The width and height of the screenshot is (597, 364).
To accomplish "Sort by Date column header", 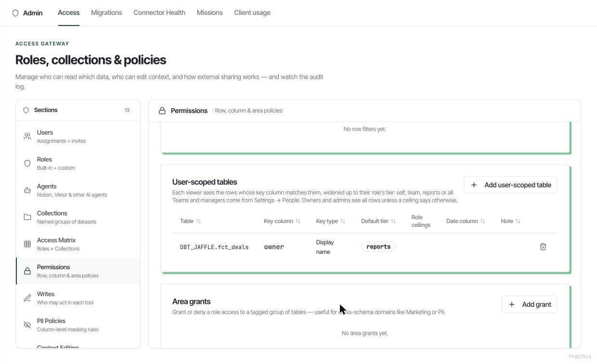I will point(466,221).
